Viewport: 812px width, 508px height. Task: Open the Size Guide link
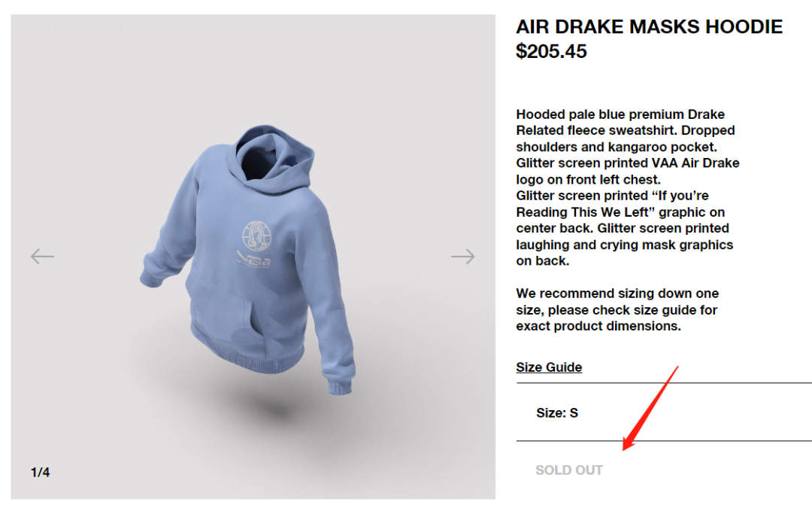point(549,367)
